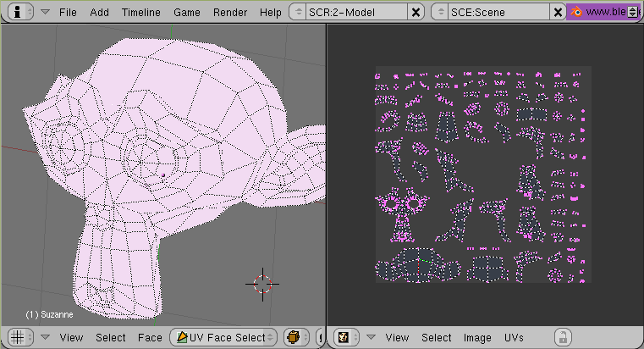Open the Help menu
Image resolution: width=644 pixels, height=349 pixels.
click(x=271, y=13)
